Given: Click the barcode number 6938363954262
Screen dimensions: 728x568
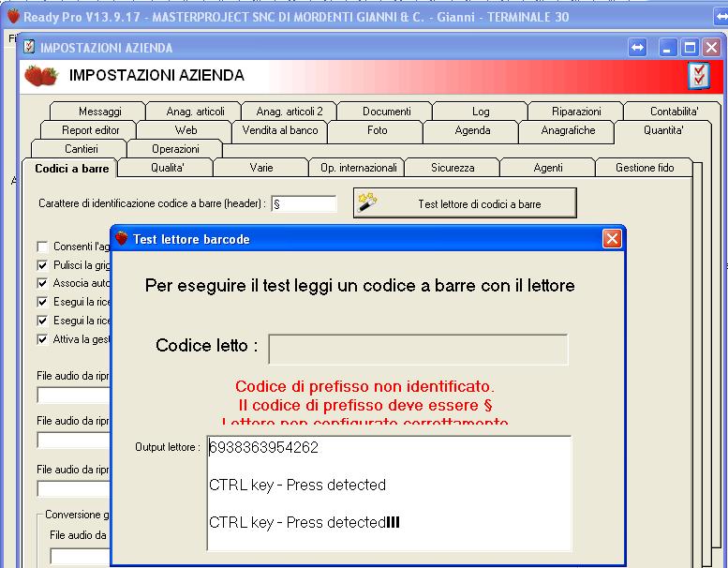Looking at the screenshot, I should (263, 447).
